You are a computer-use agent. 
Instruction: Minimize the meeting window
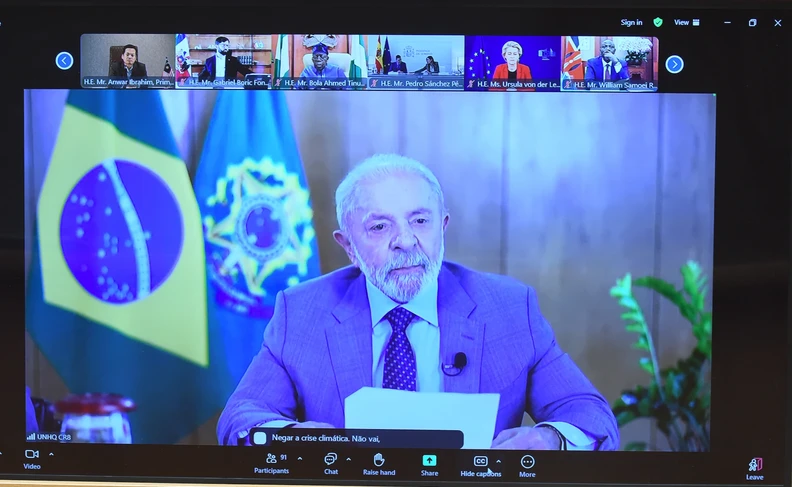point(727,23)
